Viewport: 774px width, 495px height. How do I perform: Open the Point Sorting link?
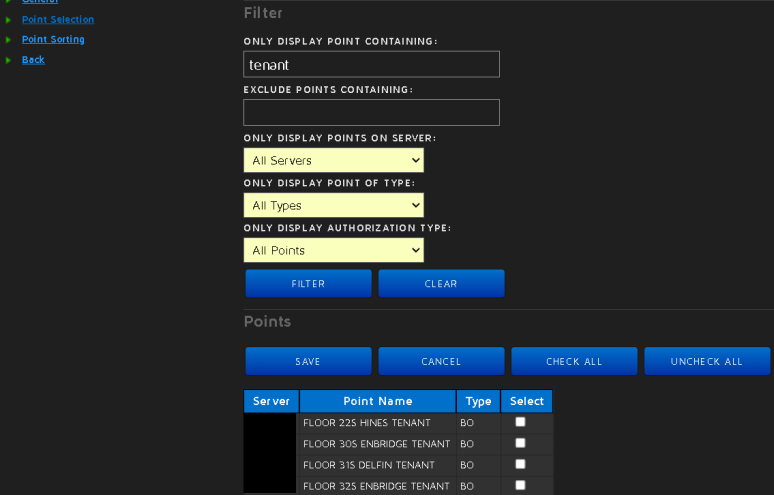pyautogui.click(x=53, y=39)
